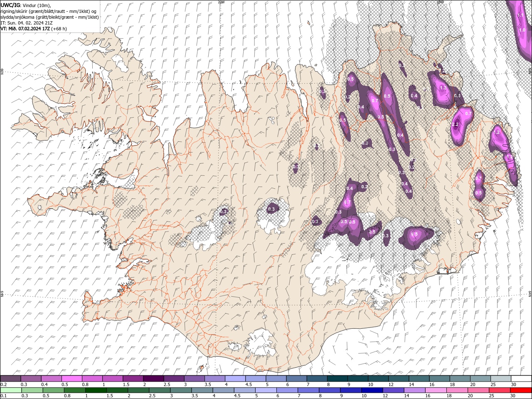Click the 'rigning/skúrir' legend description line
Viewport: 532px width, 399px height.
point(49,11)
